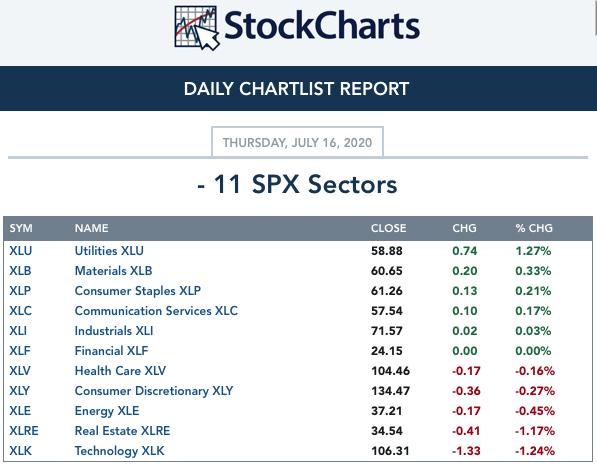Open the XLU symbol link

tap(21, 251)
